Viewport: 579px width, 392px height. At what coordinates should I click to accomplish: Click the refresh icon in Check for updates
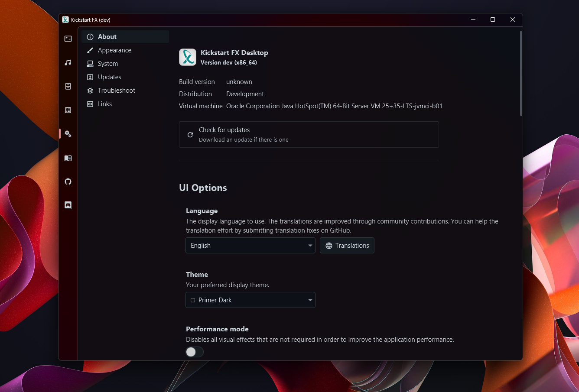(190, 135)
